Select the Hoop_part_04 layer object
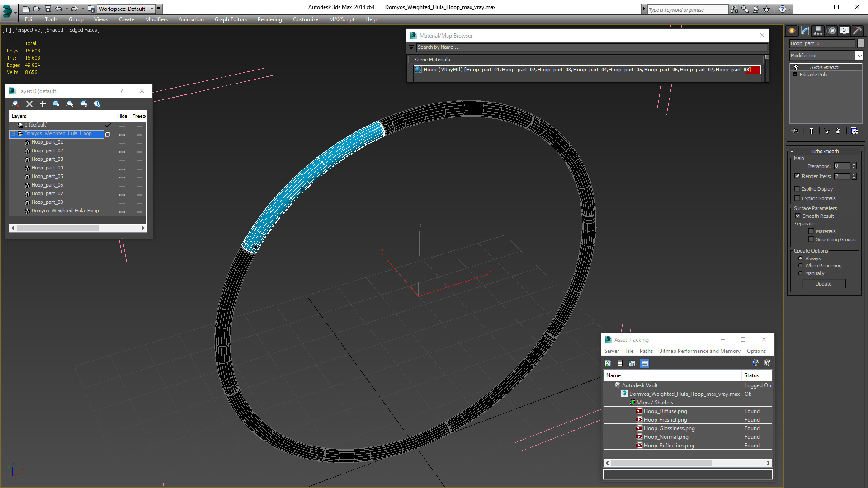Viewport: 868px width, 488px height. [x=47, y=168]
